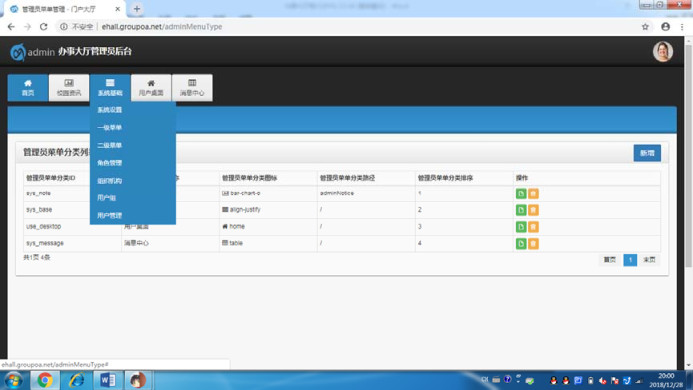Collapse the 系统基础 dropdown menu

(110, 88)
